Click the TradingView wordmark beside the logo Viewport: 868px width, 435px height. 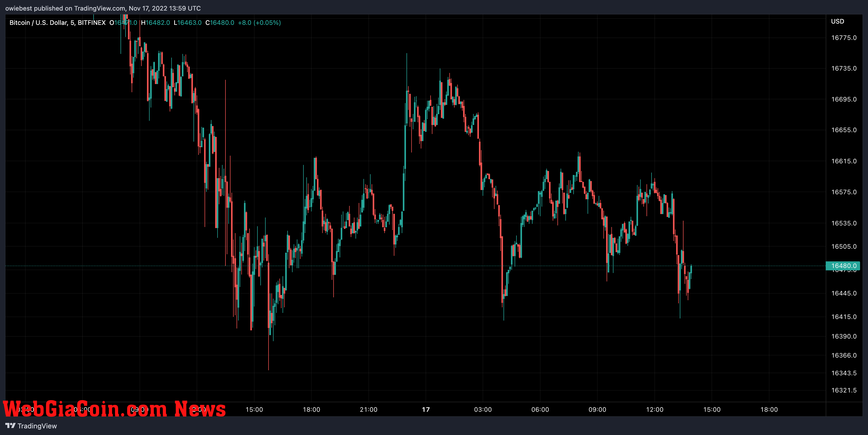tap(37, 426)
